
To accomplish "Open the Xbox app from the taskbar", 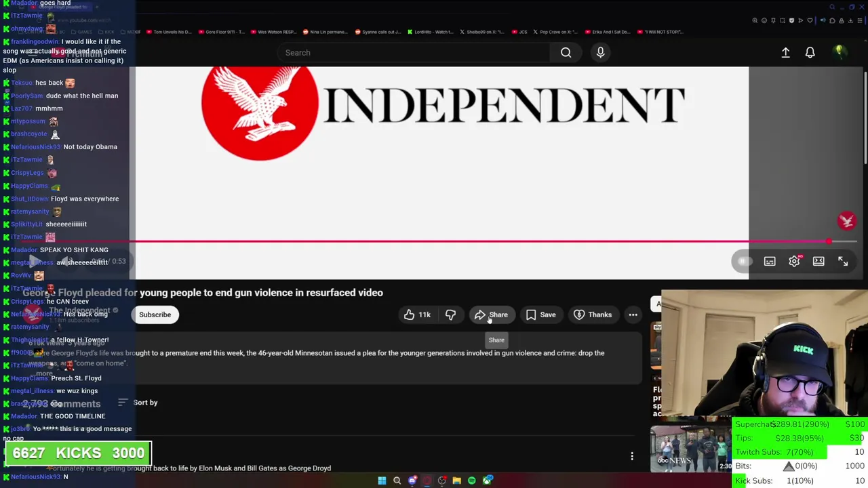I will pyautogui.click(x=487, y=481).
